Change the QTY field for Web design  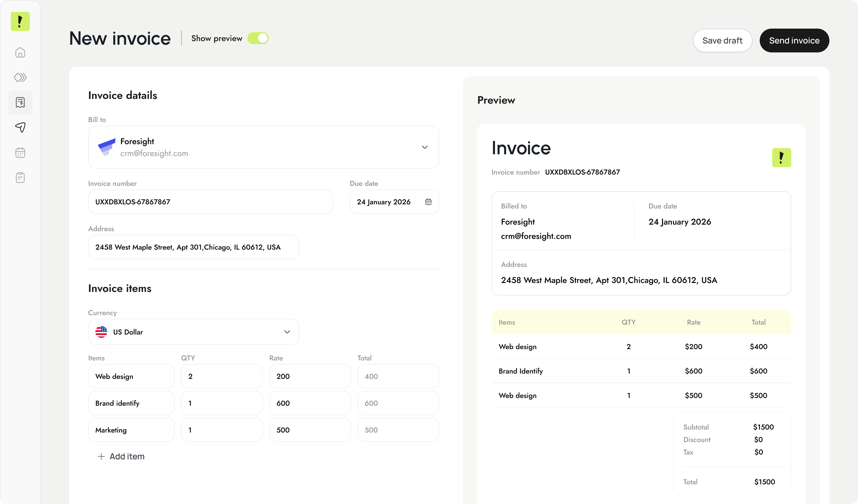222,376
